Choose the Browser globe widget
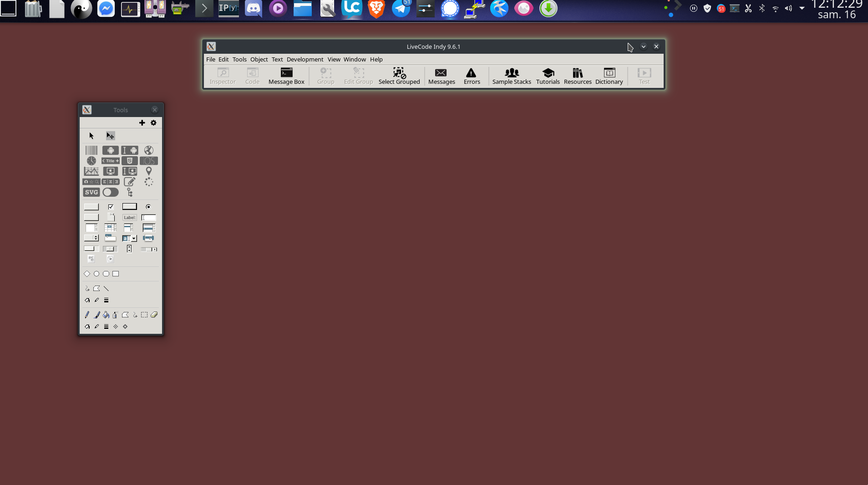This screenshot has height=485, width=868. pos(149,150)
